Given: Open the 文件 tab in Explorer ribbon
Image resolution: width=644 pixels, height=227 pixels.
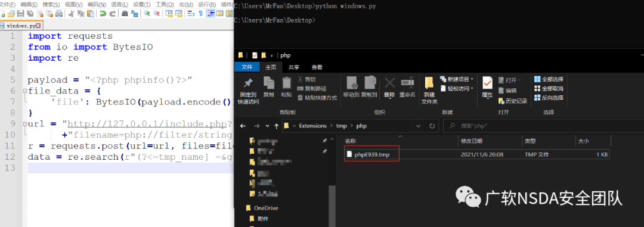Looking at the screenshot, I should point(247,67).
